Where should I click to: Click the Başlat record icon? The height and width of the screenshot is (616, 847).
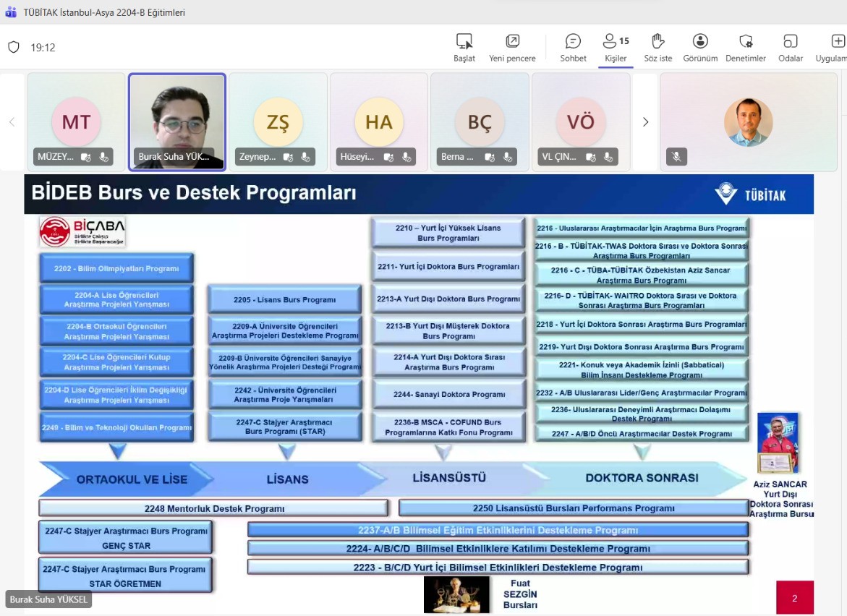click(x=464, y=41)
